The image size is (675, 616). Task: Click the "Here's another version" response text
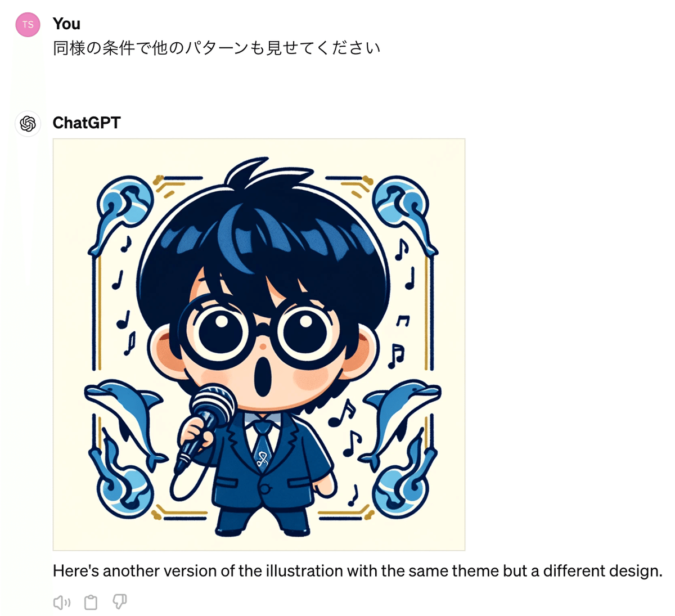358,571
